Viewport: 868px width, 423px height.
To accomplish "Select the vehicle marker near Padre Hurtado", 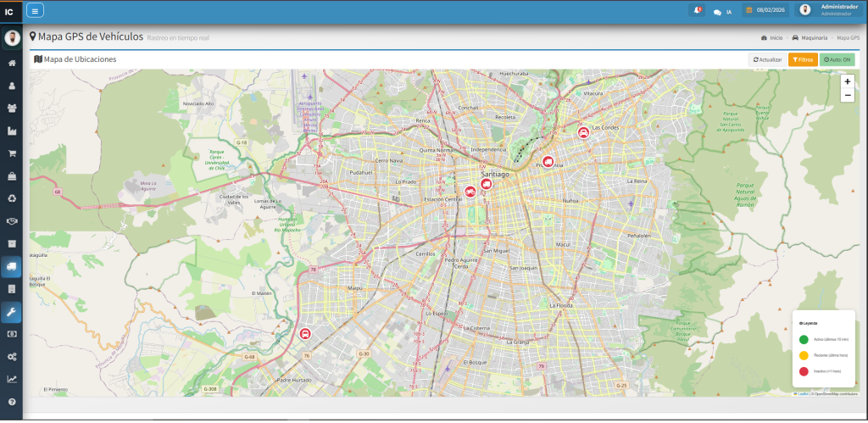I will pyautogui.click(x=305, y=333).
